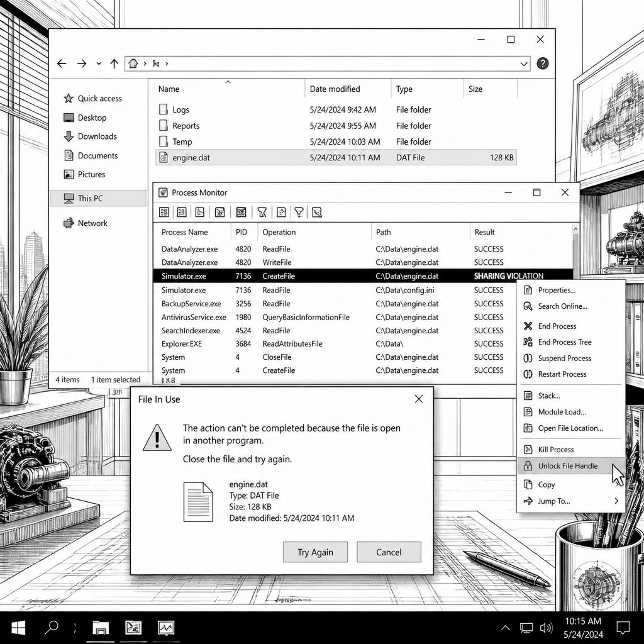Go up one folder level in Explorer
The image size is (644, 644).
coord(114,64)
